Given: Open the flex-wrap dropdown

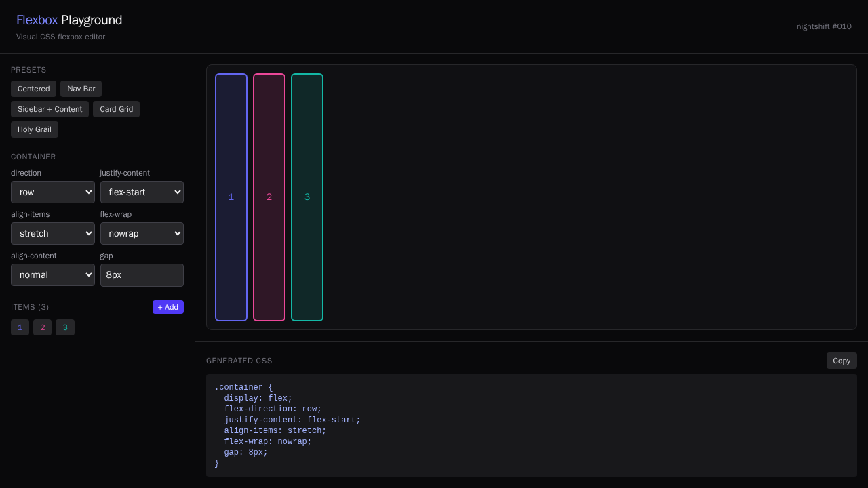Looking at the screenshot, I should pos(142,233).
